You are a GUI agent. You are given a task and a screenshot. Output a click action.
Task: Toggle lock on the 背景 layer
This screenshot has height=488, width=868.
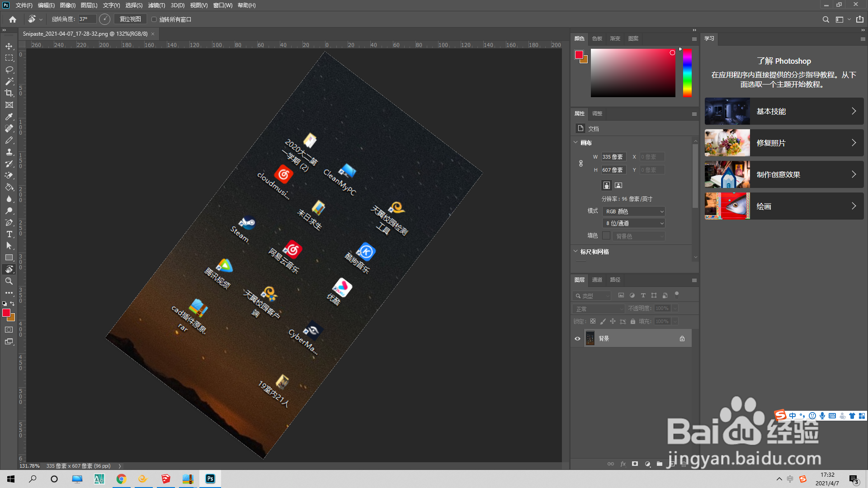point(682,338)
